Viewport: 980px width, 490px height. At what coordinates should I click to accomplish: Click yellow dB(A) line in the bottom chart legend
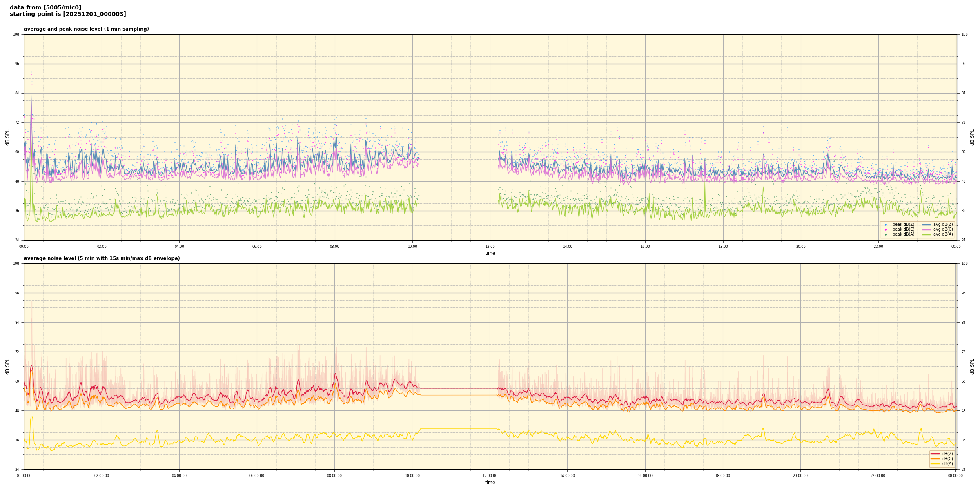tap(935, 463)
